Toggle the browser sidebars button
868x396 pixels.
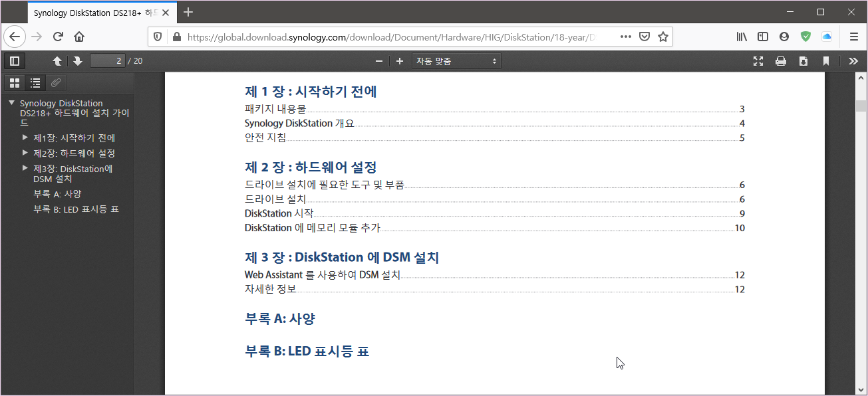point(763,37)
